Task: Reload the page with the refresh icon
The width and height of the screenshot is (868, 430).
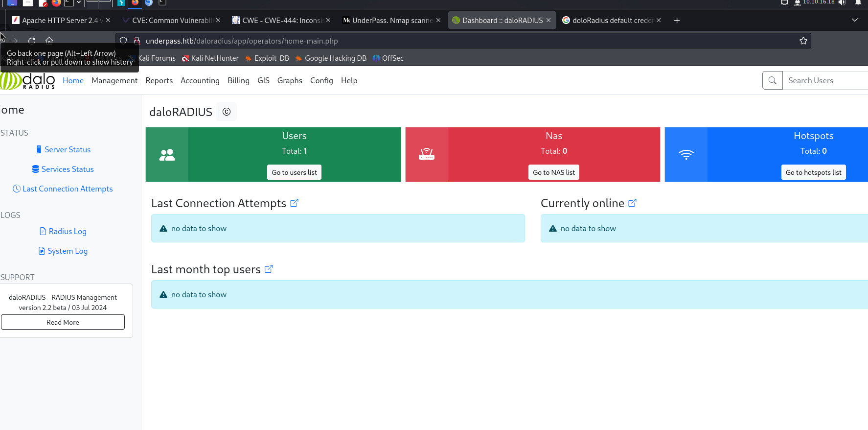Action: [32, 41]
